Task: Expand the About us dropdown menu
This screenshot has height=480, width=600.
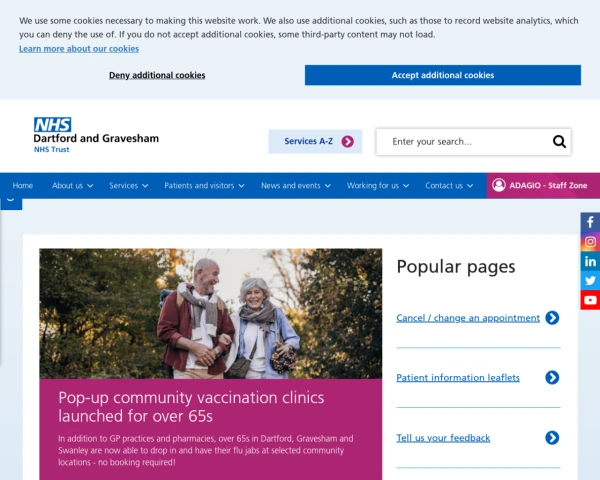Action: click(72, 186)
